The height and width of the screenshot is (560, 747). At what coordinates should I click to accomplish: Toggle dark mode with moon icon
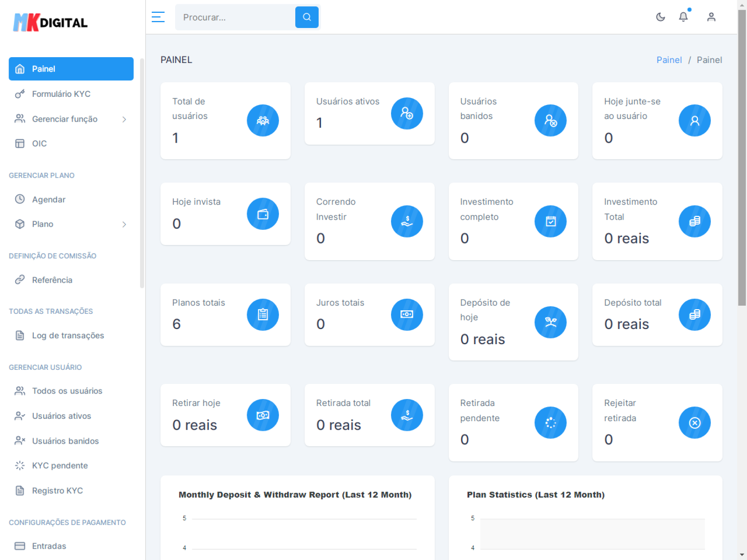click(x=660, y=17)
